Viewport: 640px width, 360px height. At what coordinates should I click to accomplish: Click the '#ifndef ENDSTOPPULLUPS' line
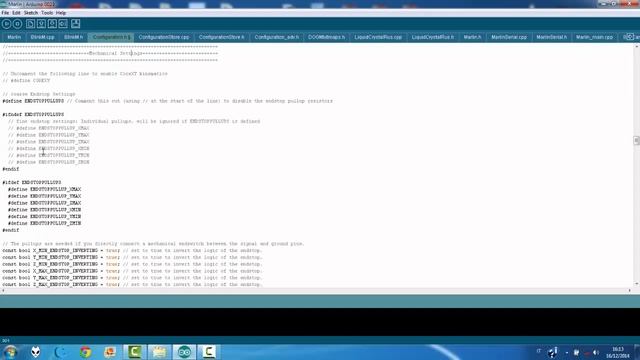pos(33,114)
